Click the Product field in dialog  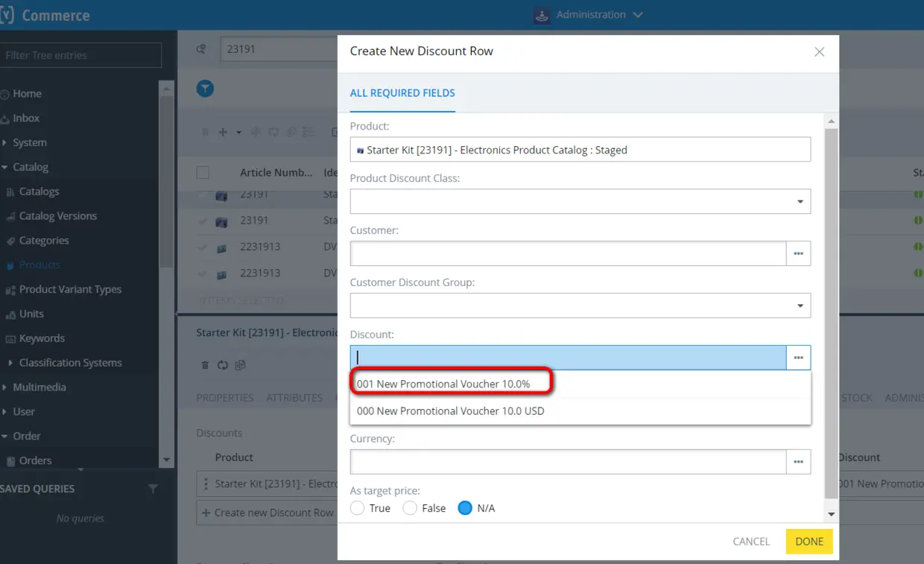pyautogui.click(x=580, y=149)
